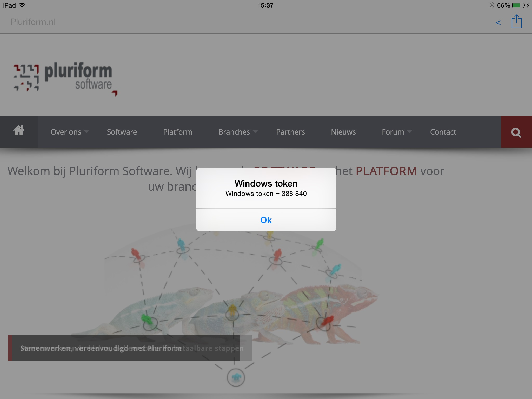The height and width of the screenshot is (399, 532).
Task: Open the Partners menu item
Action: pyautogui.click(x=290, y=132)
